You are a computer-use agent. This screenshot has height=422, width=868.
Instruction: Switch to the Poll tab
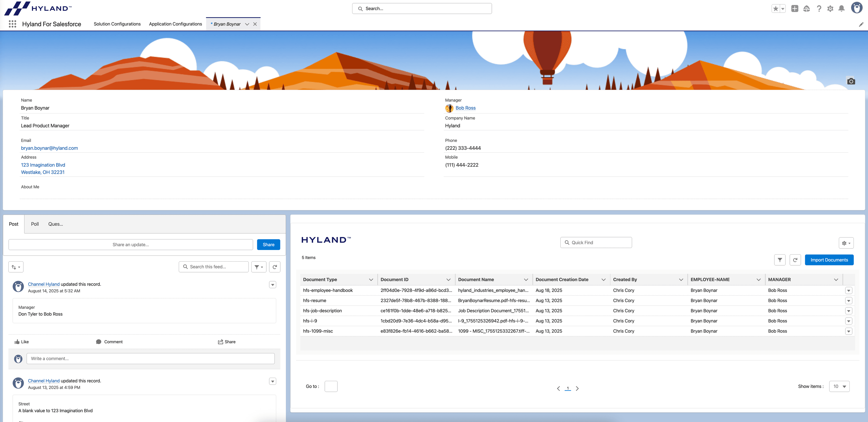[35, 224]
